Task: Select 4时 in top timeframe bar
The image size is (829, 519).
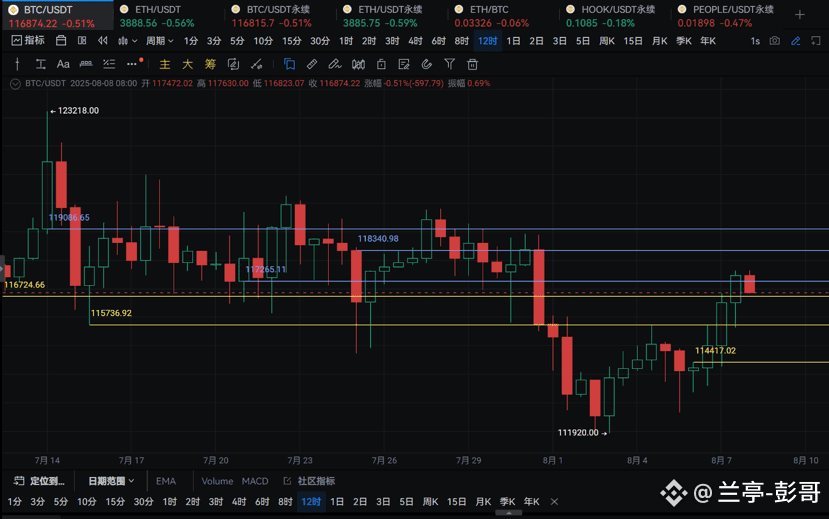Action: (415, 41)
